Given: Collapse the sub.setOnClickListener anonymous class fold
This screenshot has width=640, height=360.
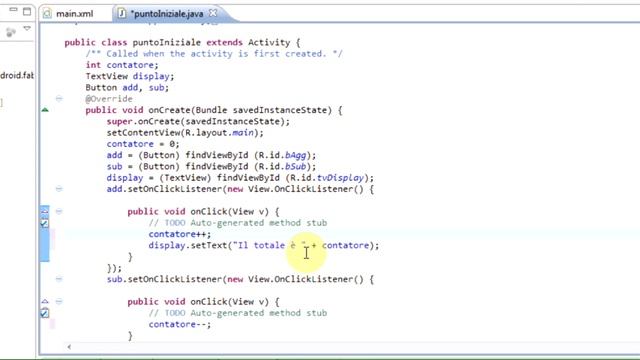Looking at the screenshot, I should pos(59,279).
